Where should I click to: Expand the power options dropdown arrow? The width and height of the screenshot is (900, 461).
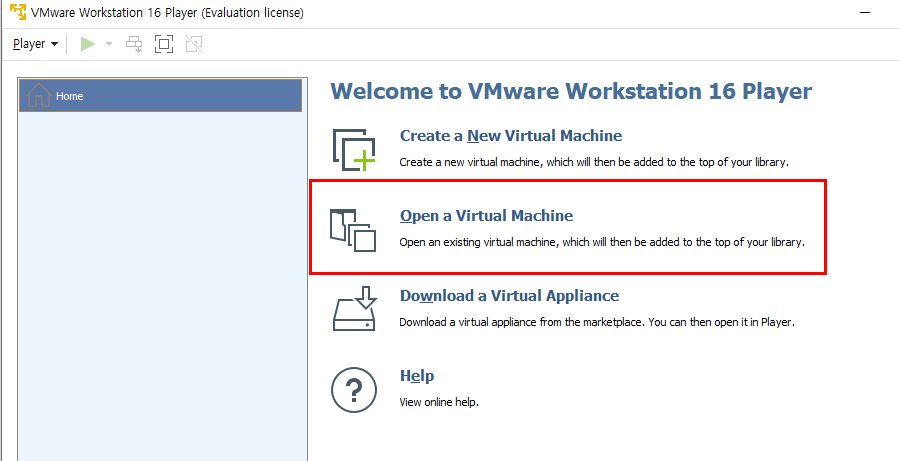108,44
